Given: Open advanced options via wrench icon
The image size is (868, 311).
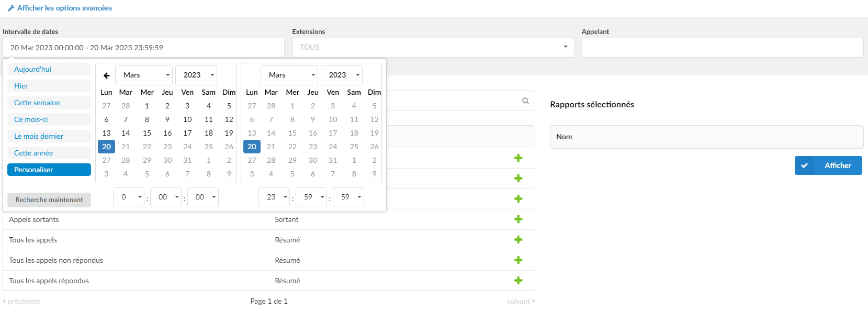Looking at the screenshot, I should point(11,8).
